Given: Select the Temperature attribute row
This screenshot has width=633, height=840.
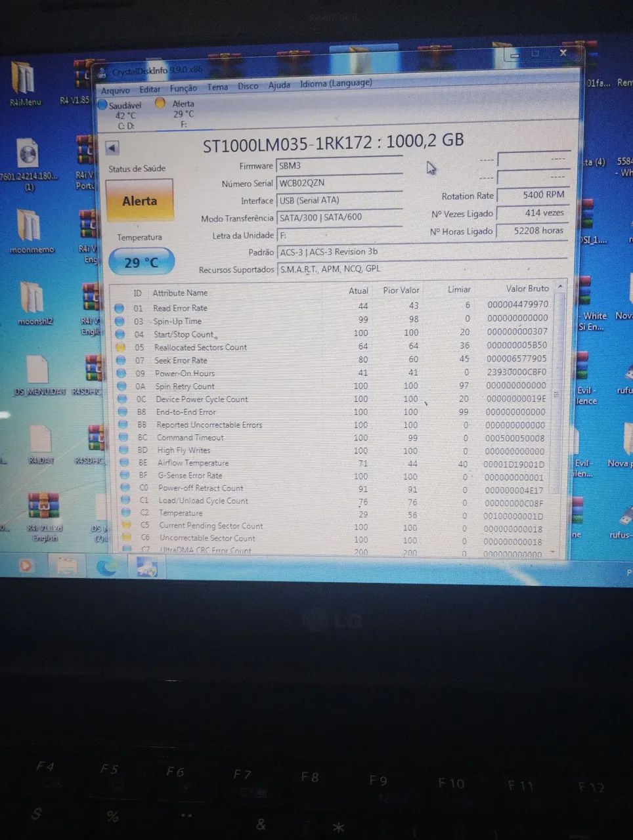Looking at the screenshot, I should [335, 514].
